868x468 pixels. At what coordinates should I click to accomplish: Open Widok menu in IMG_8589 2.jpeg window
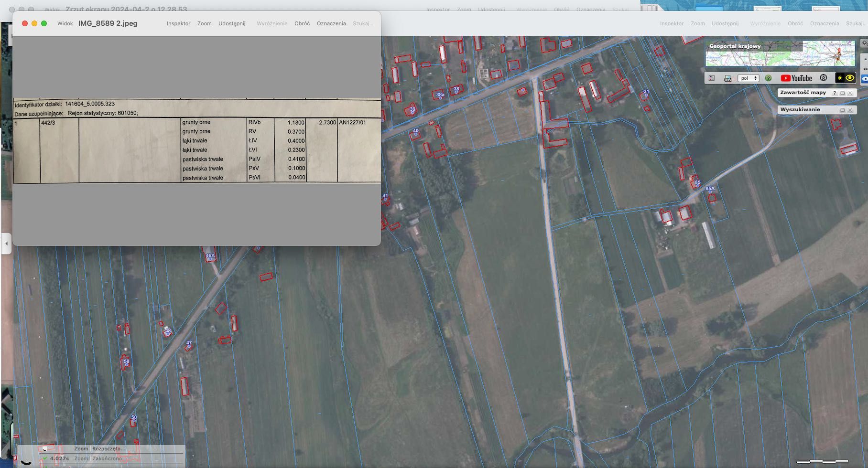[65, 23]
